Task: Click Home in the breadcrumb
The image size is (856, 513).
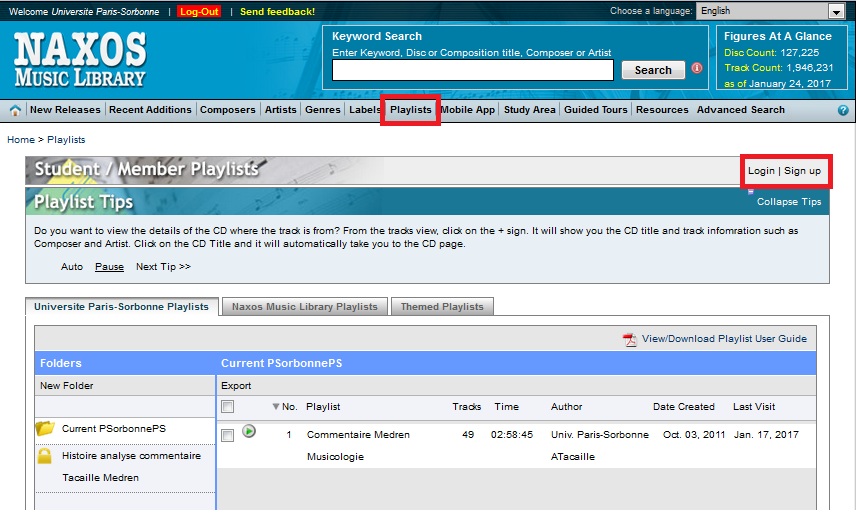Action: [x=21, y=140]
